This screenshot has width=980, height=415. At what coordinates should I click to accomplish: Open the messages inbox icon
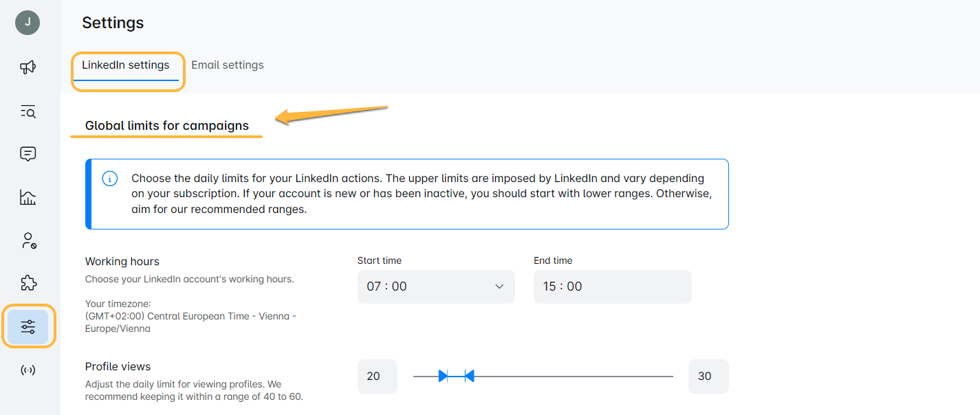pyautogui.click(x=28, y=154)
